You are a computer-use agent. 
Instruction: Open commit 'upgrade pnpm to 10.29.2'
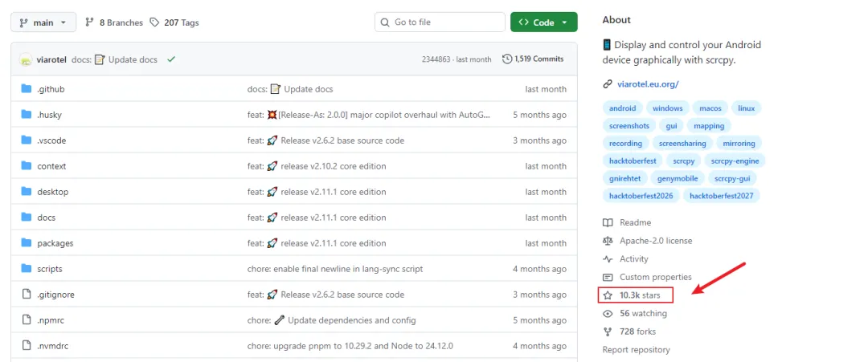(x=350, y=346)
